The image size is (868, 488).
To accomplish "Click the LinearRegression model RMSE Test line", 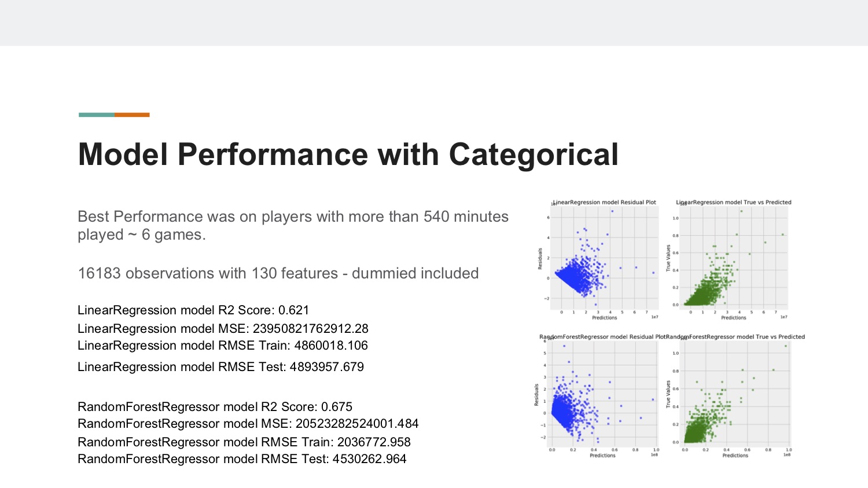I will click(x=220, y=367).
